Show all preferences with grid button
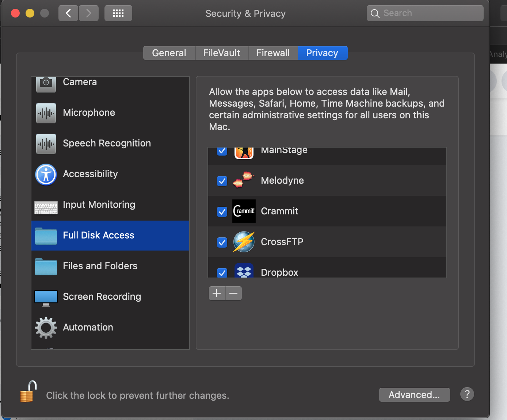507x420 pixels. click(118, 14)
